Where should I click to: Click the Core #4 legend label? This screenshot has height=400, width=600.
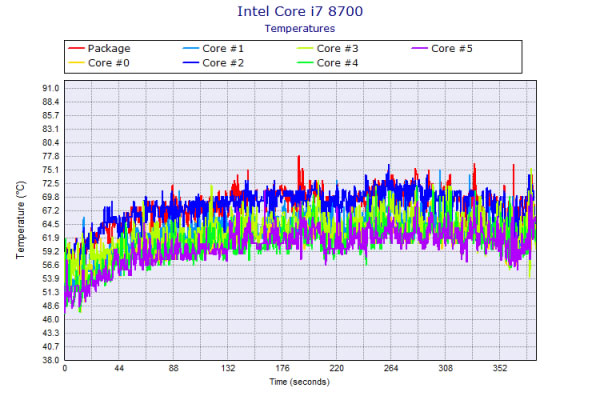pos(337,63)
